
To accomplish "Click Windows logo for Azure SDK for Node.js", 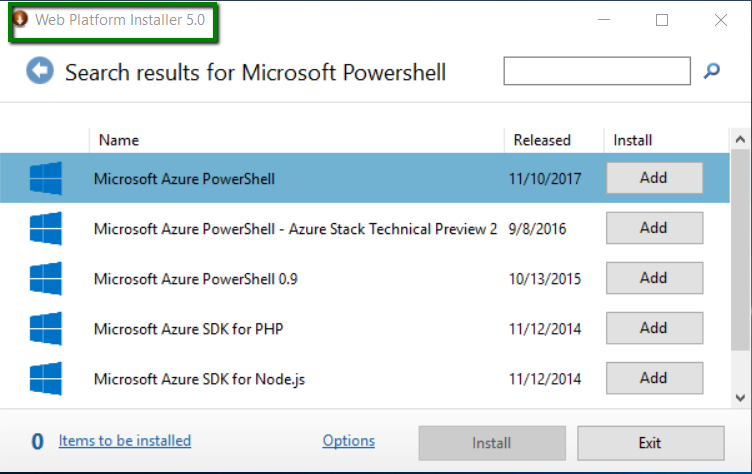I will coord(46,379).
